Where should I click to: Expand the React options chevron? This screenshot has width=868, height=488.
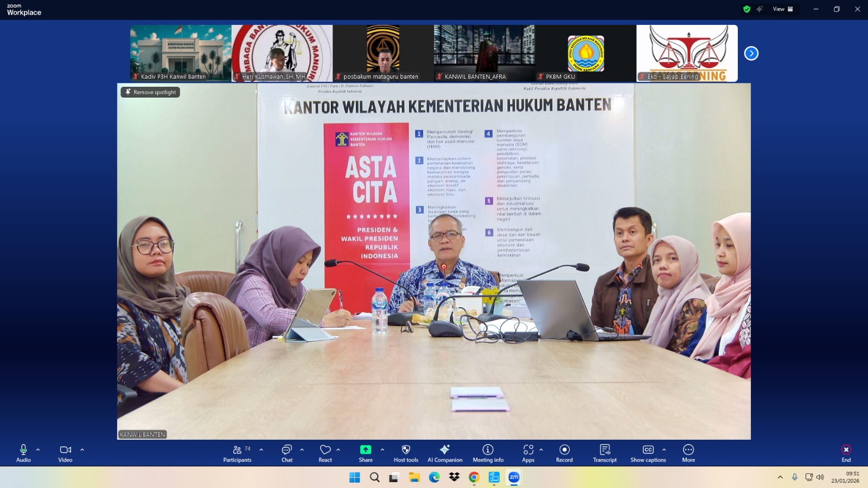click(339, 450)
